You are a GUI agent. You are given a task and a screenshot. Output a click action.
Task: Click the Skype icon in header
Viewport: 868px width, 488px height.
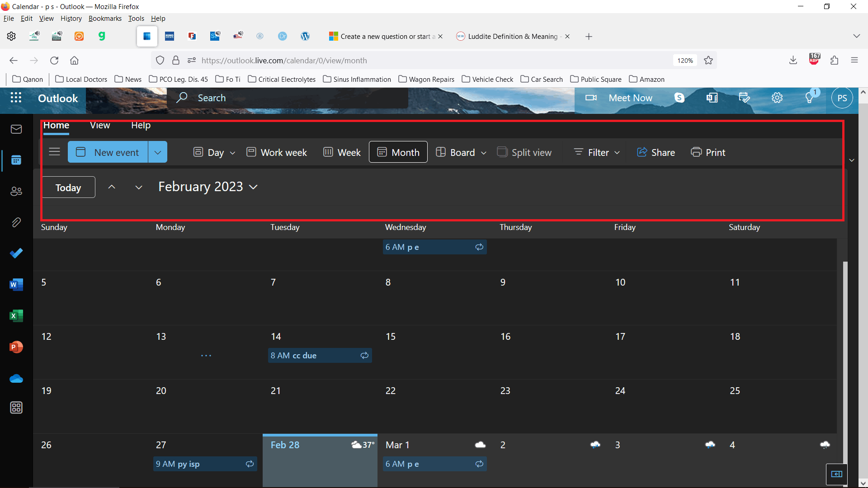coord(679,98)
